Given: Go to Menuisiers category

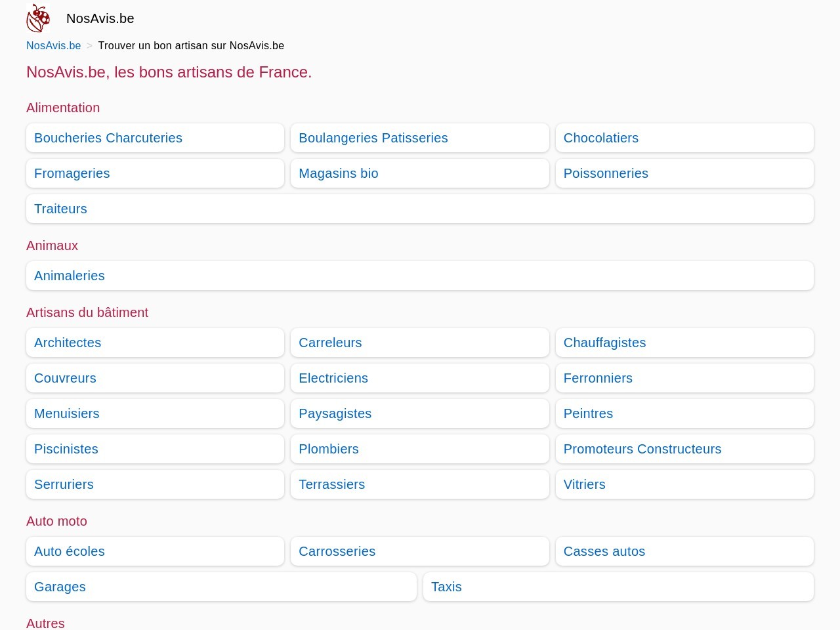Looking at the screenshot, I should [x=155, y=413].
